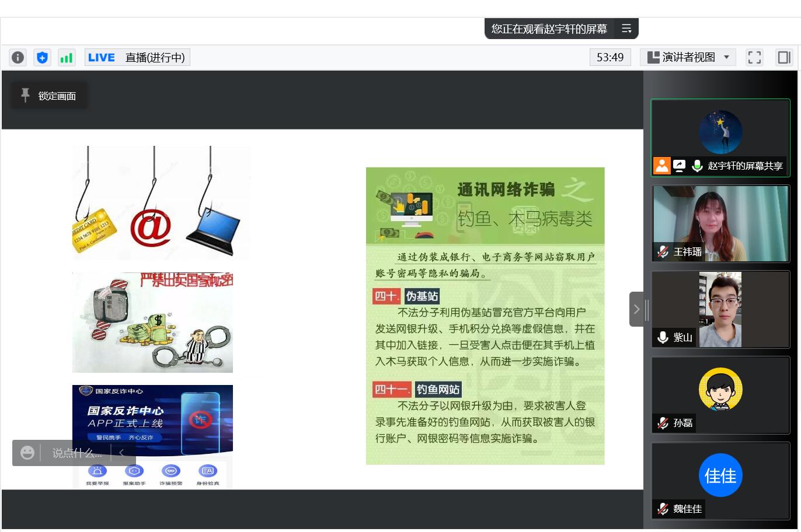Click the video panel resize handle

646,309
